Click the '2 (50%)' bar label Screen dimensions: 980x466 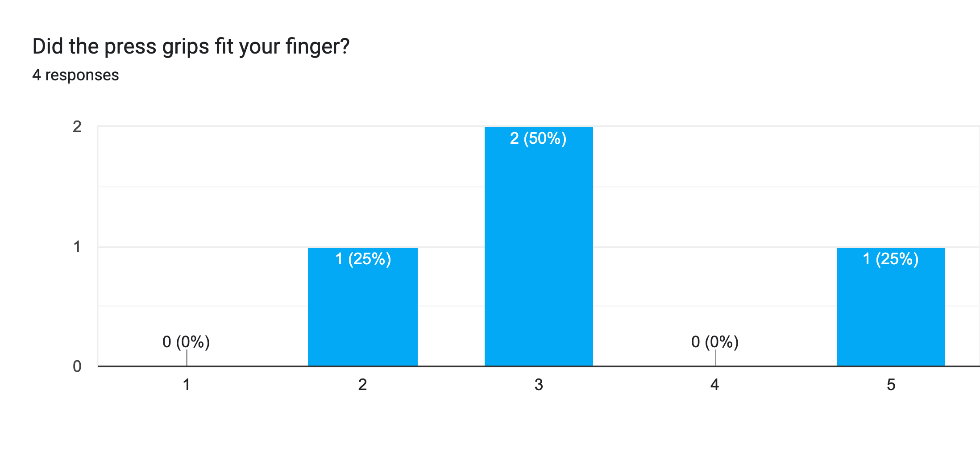pyautogui.click(x=538, y=138)
